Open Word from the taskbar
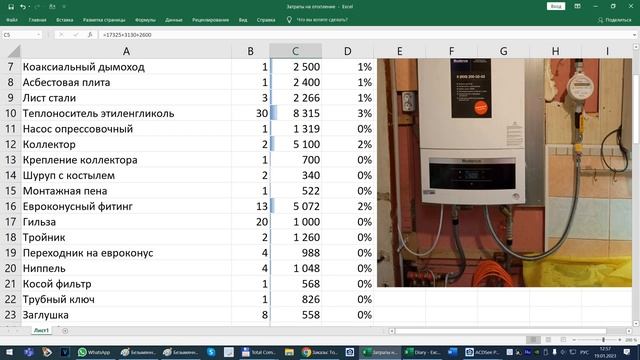This screenshot has height=360, width=640. [453, 352]
